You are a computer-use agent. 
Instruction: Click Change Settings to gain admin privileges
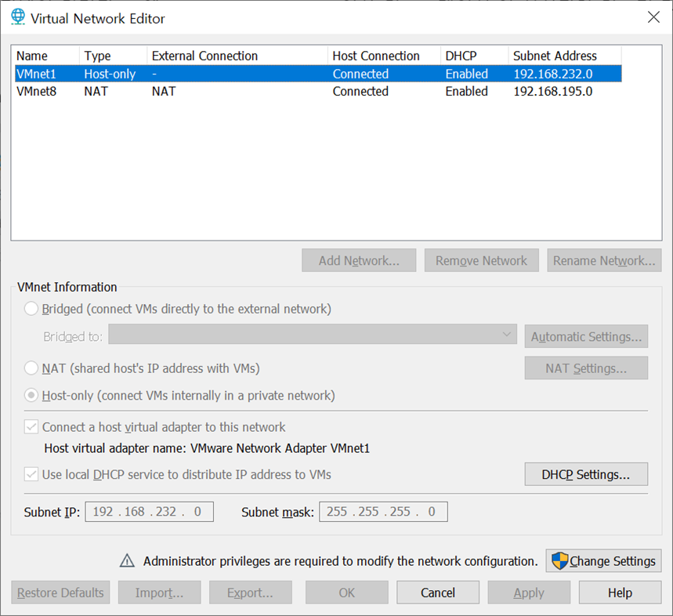(x=603, y=560)
